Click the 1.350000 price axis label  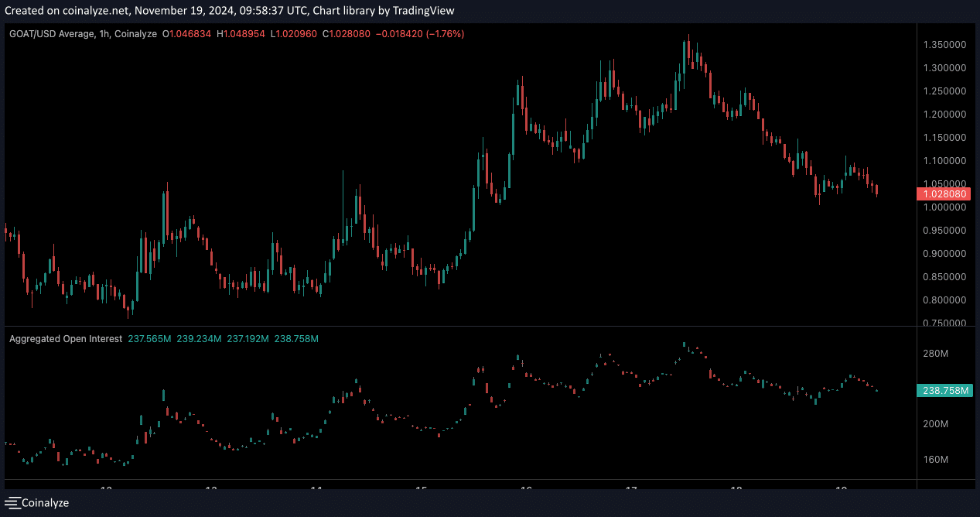(x=944, y=45)
